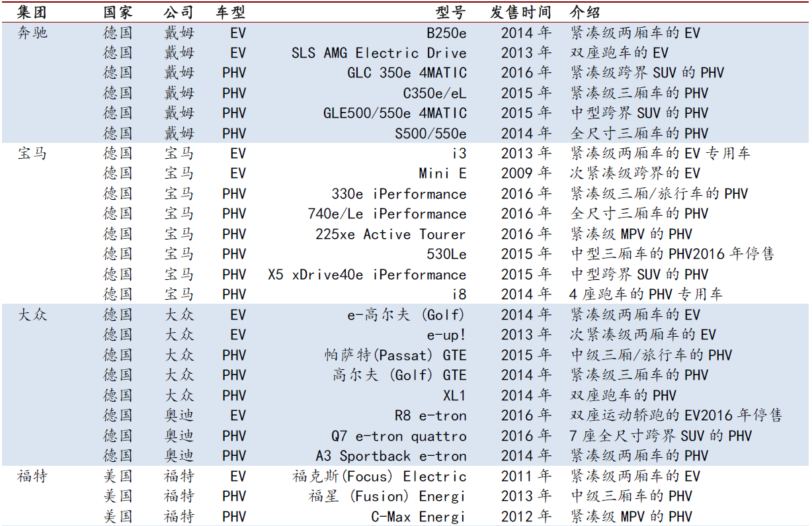The height and width of the screenshot is (526, 812).
Task: Click the e-up! model cell
Action: pos(446,335)
